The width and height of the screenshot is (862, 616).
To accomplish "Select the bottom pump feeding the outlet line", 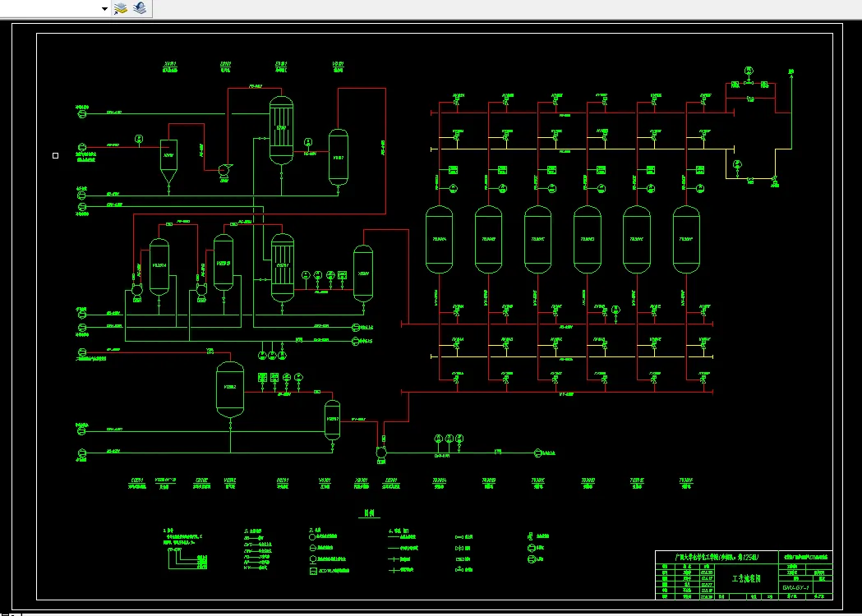I will coord(381,453).
